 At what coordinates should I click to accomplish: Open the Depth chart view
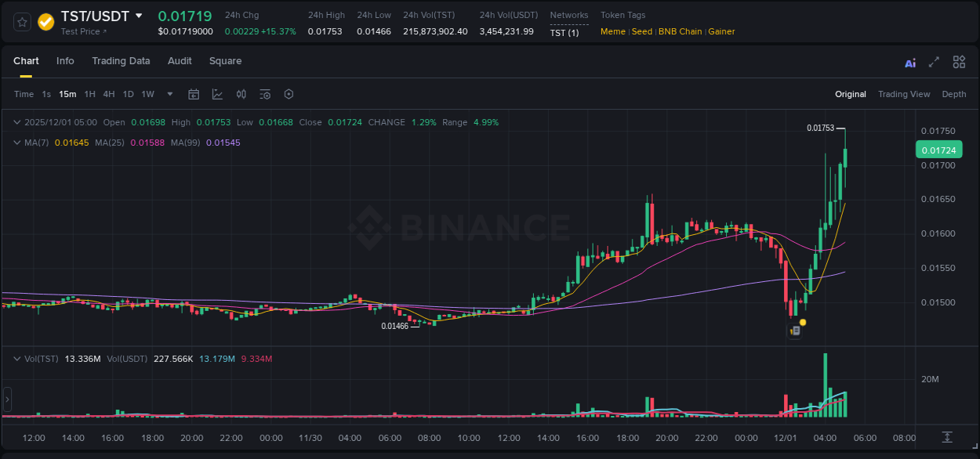point(954,94)
